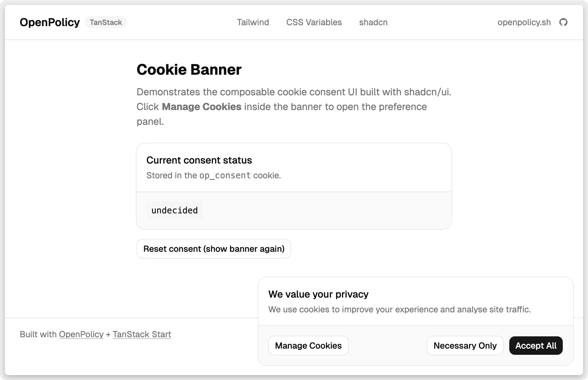Click the Cookie Banner page heading
This screenshot has height=380, width=588.
point(189,69)
